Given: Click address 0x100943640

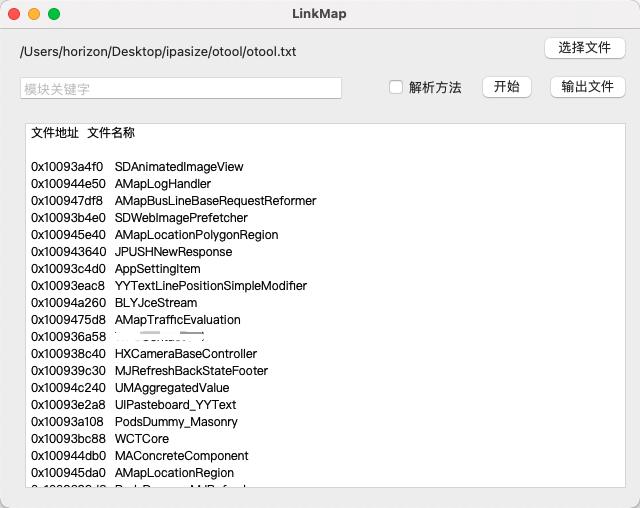Looking at the screenshot, I should [x=69, y=252].
